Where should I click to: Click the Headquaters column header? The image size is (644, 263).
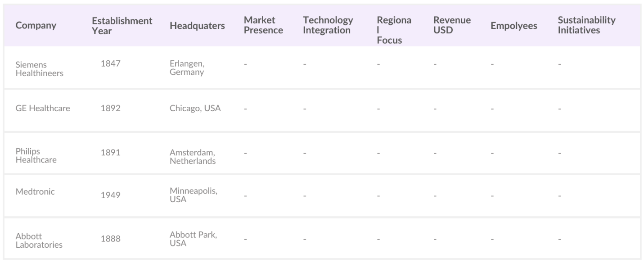coord(197,26)
